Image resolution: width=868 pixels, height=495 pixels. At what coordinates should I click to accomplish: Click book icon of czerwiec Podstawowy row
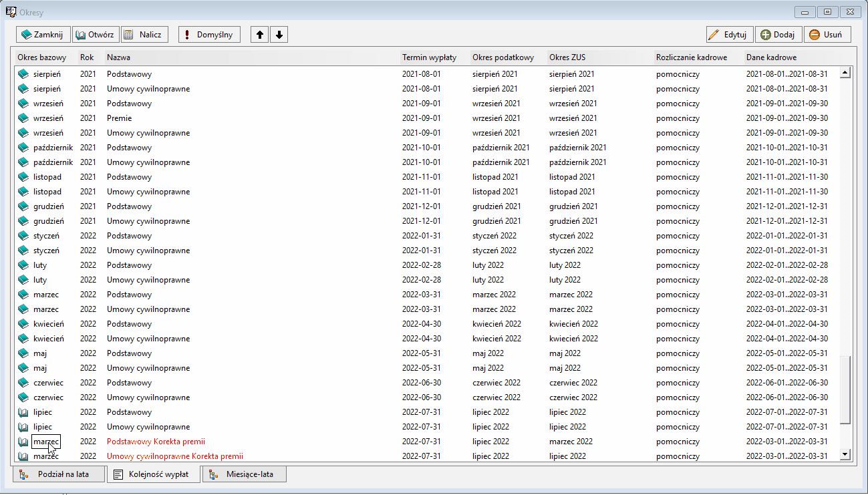click(23, 383)
